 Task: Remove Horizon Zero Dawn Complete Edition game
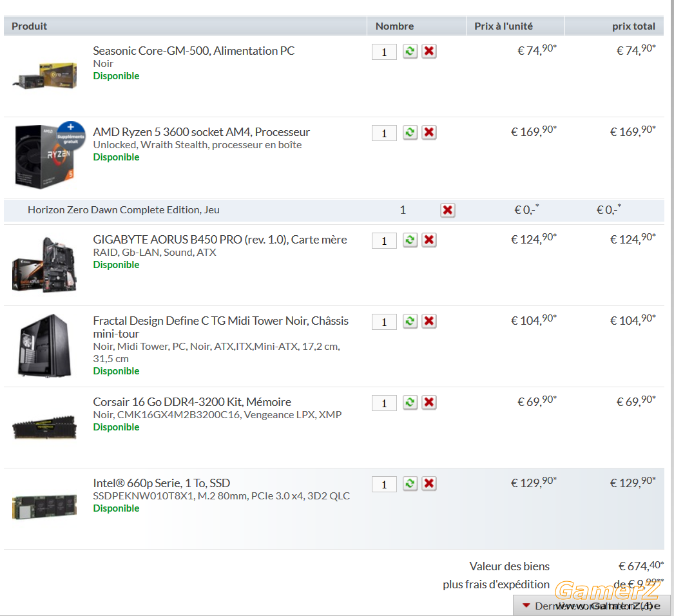[447, 210]
